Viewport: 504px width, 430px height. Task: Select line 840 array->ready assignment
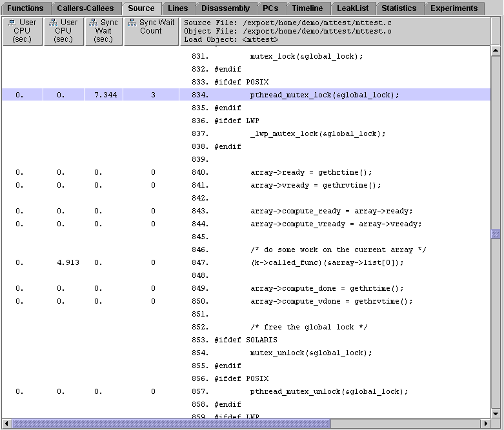(x=311, y=172)
